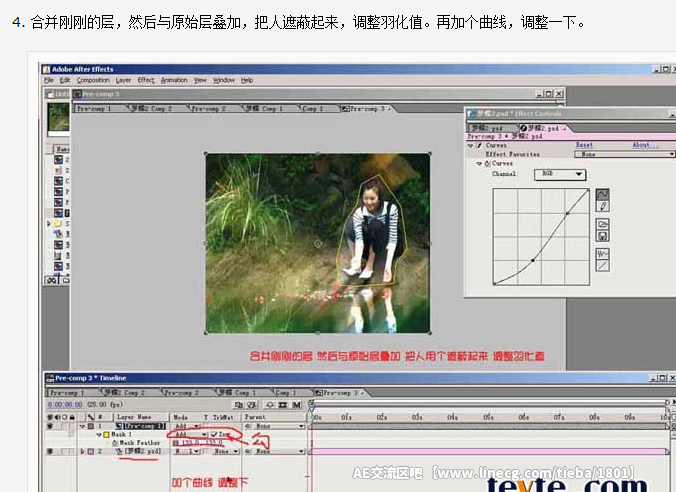
Task: Click the binoculars find icon in Project panel
Action: pyautogui.click(x=53, y=280)
